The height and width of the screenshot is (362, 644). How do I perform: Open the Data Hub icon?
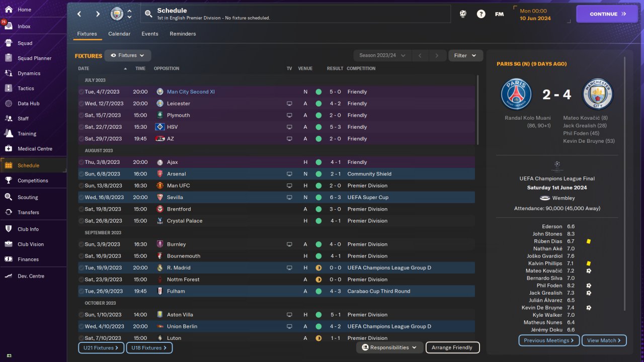coord(9,104)
